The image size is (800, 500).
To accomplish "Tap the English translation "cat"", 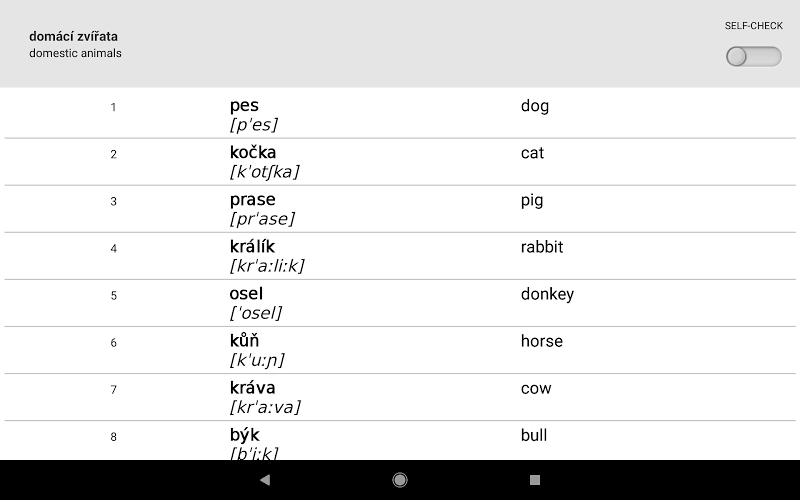I will click(532, 153).
